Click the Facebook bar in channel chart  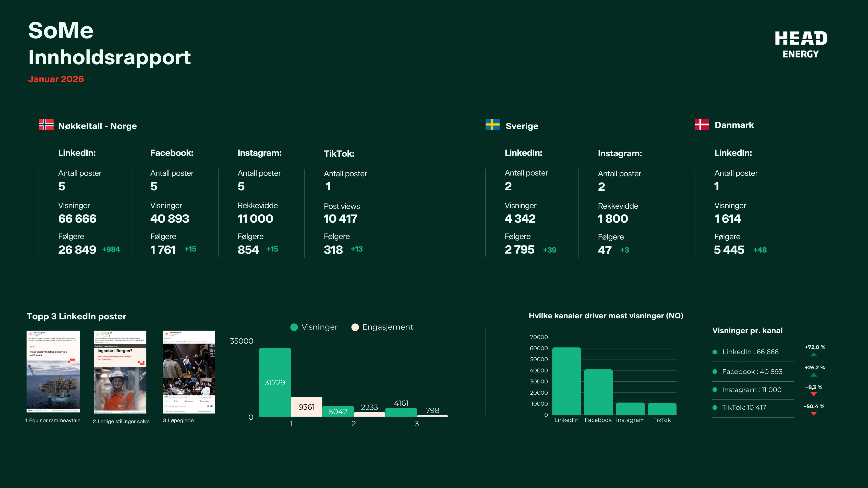[598, 392]
